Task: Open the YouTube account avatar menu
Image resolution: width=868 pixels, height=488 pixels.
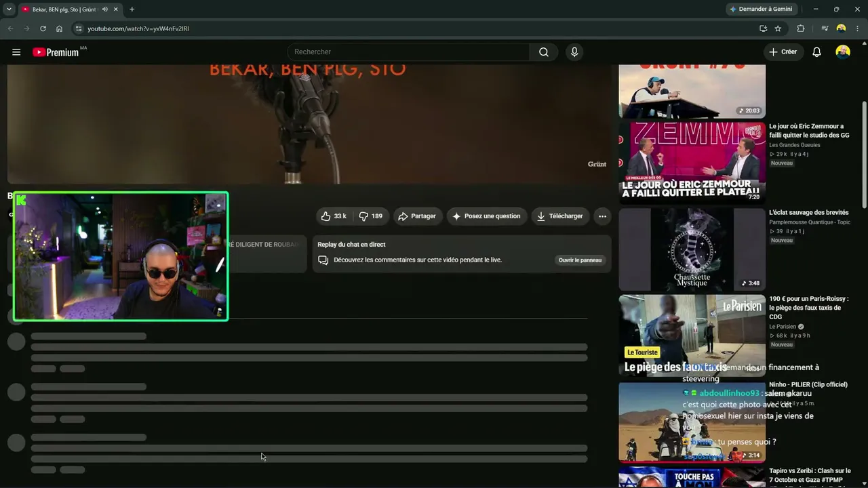Action: [x=843, y=52]
